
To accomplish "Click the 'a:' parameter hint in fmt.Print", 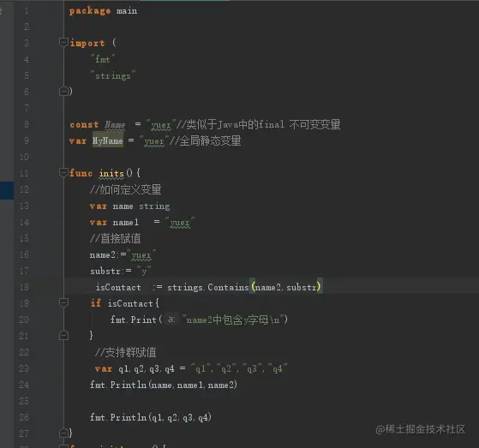I will pos(171,320).
